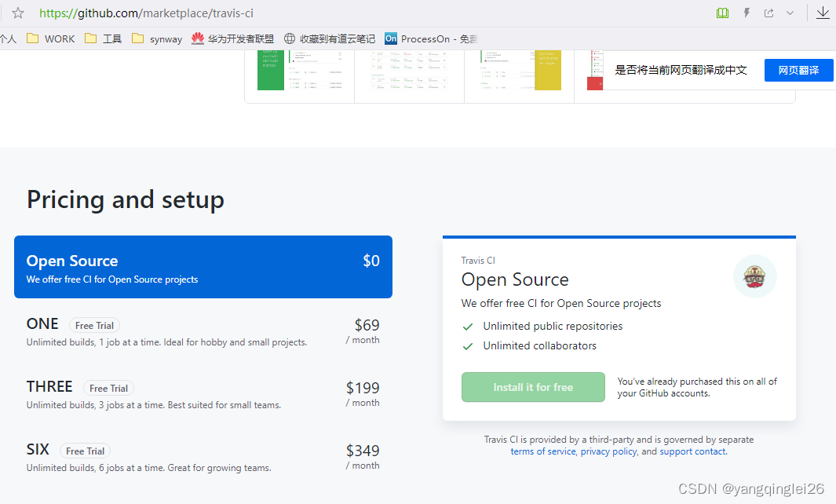Select the Open Source $0 plan
The width and height of the screenshot is (836, 504).
coord(203,267)
